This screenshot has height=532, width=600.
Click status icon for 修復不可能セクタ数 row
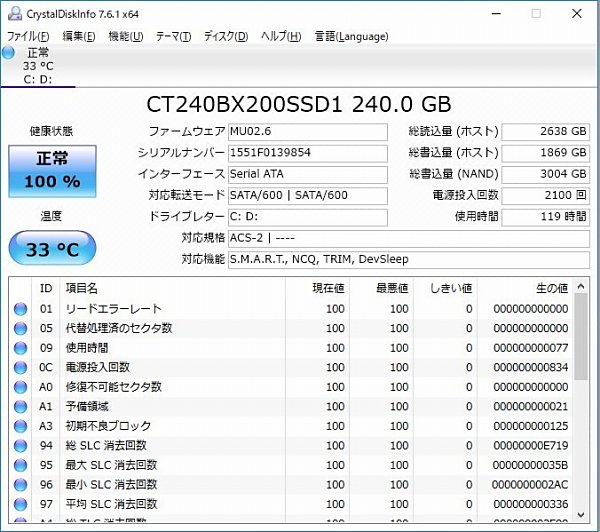click(x=21, y=387)
